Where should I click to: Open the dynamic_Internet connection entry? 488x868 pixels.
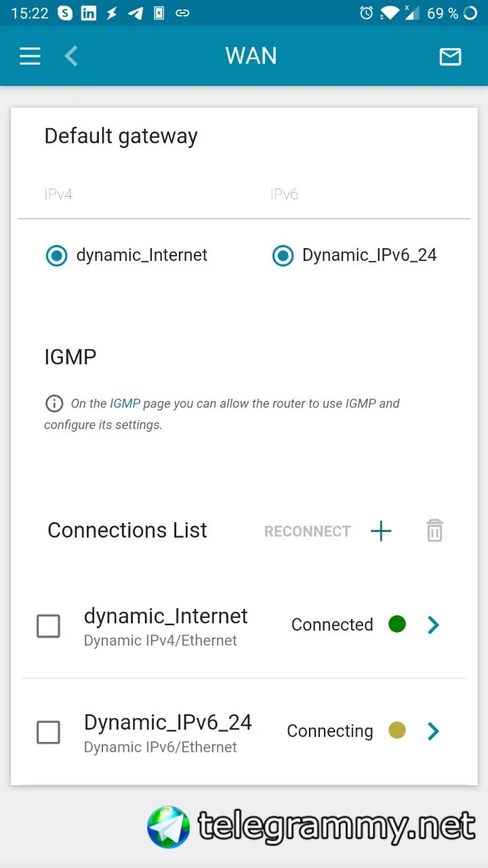click(x=244, y=625)
